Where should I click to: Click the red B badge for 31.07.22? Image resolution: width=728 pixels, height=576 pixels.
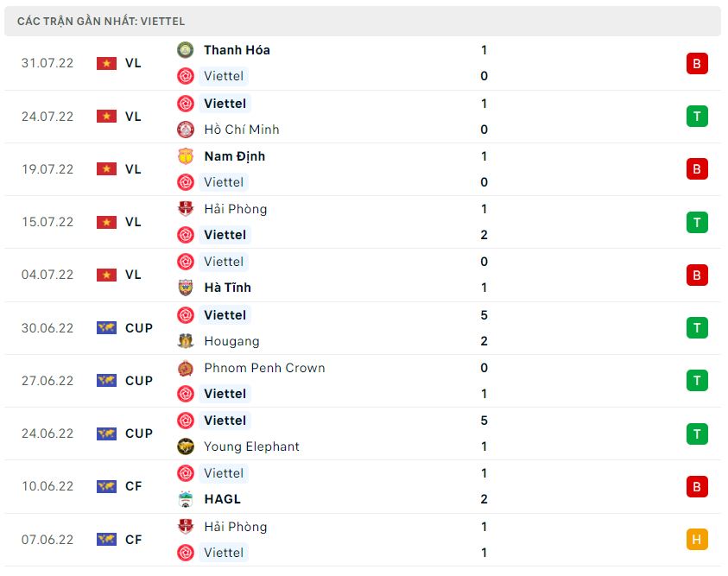coord(697,63)
